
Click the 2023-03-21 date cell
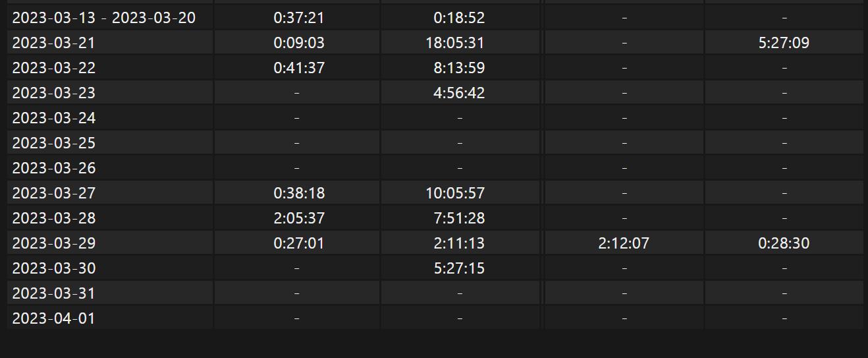click(54, 43)
